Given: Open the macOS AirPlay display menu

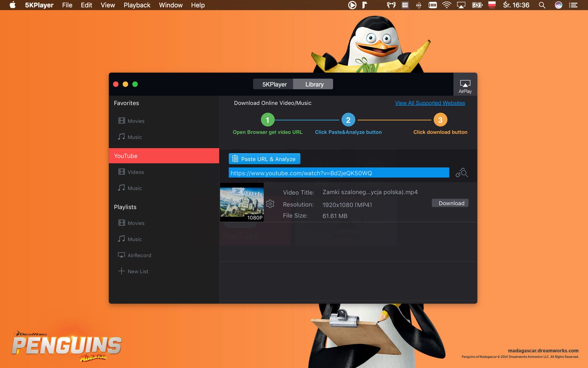Looking at the screenshot, I should coord(461,5).
